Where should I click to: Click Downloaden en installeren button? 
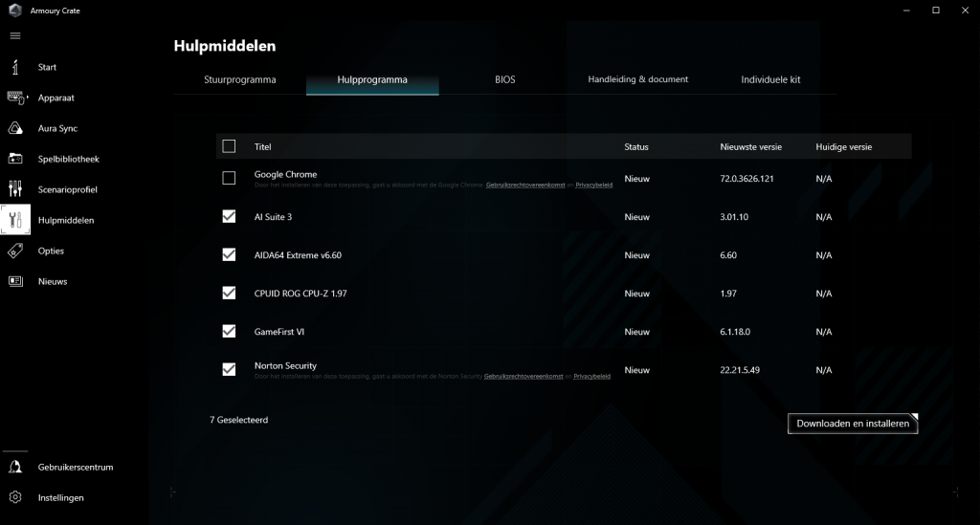coord(853,424)
